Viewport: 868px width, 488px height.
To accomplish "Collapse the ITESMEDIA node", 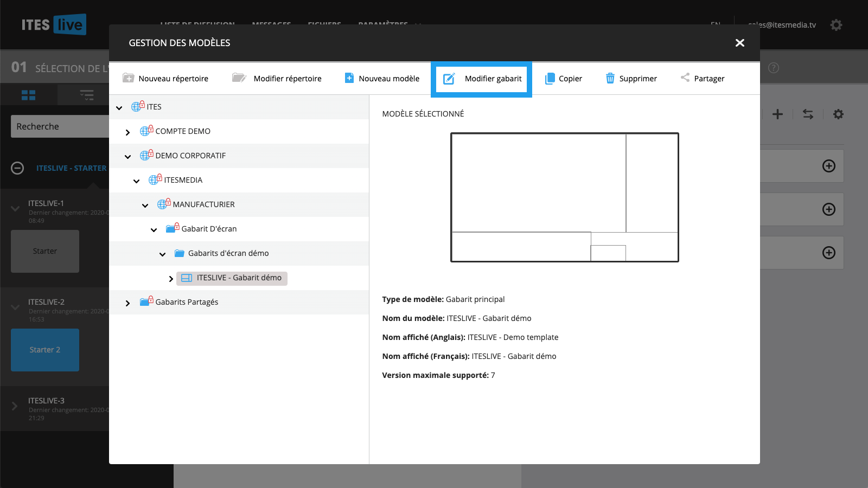I will tap(136, 181).
